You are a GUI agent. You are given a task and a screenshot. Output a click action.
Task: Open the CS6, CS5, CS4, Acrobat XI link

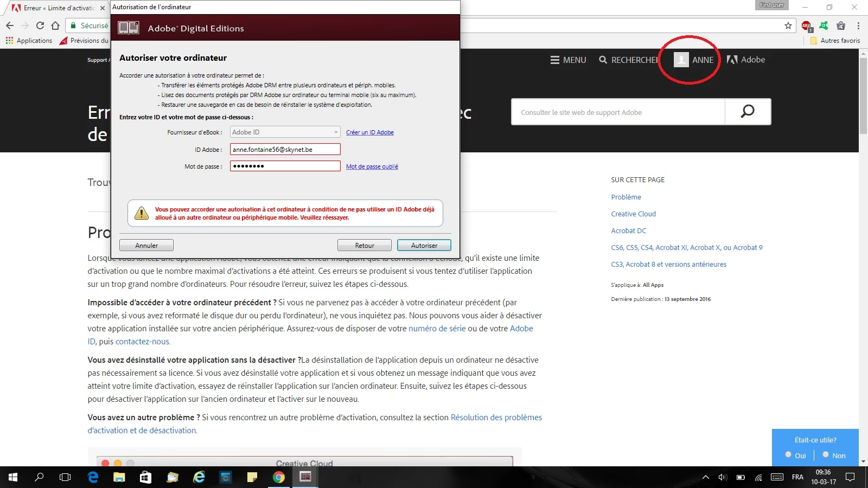687,247
